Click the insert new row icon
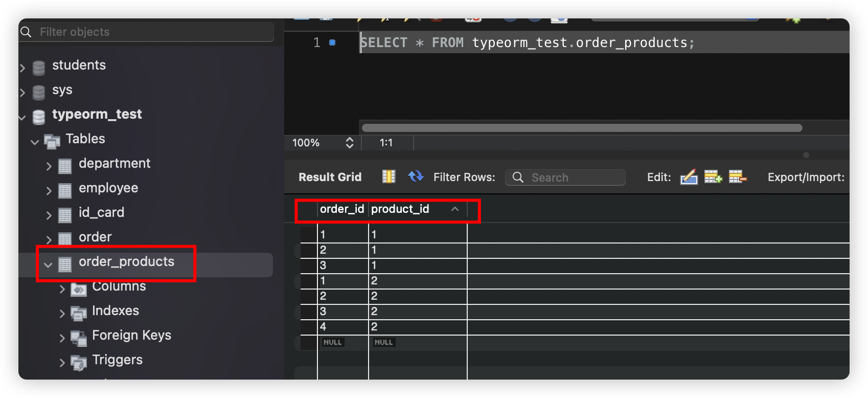868x398 pixels. pos(713,177)
